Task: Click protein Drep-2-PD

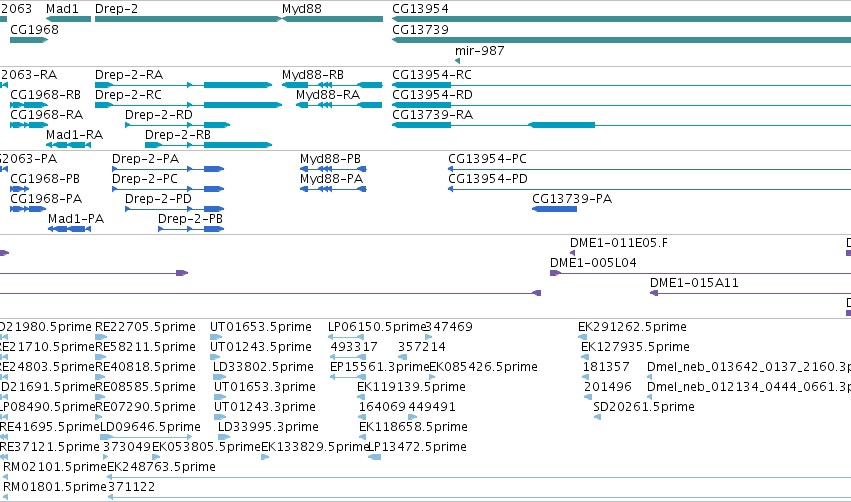Action: coord(174,209)
